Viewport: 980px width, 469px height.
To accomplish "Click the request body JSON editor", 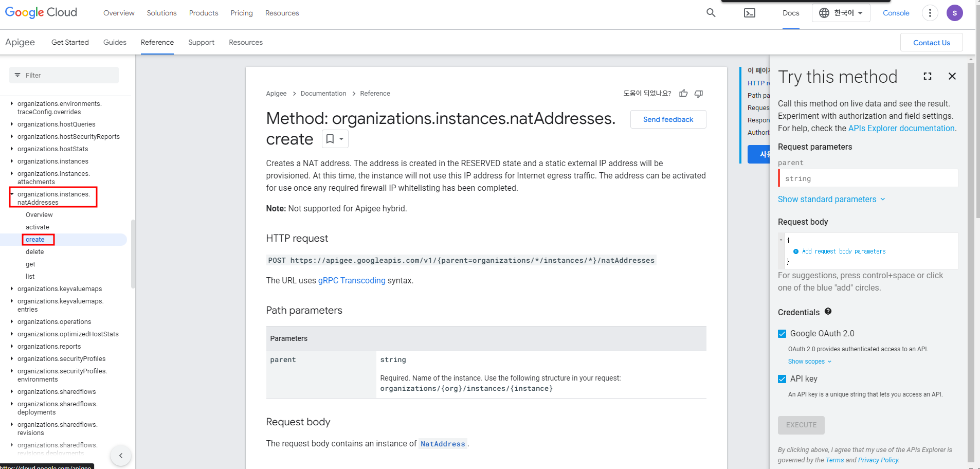I will click(868, 251).
